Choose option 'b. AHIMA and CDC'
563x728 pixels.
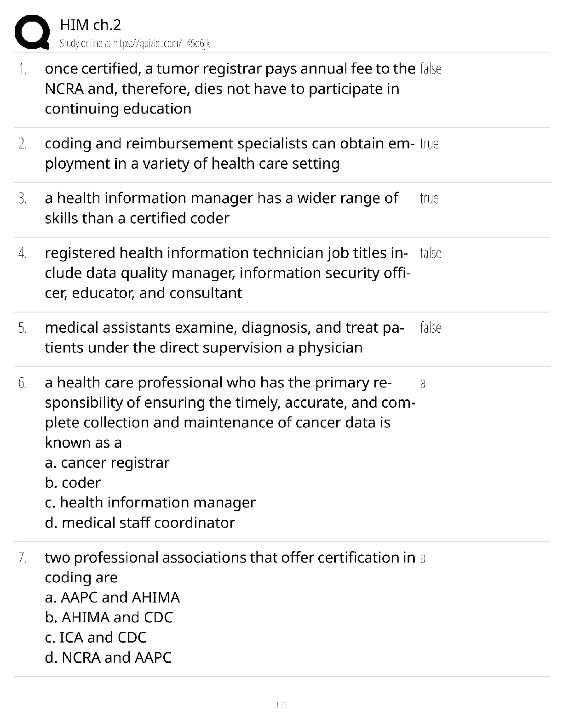coord(109,617)
